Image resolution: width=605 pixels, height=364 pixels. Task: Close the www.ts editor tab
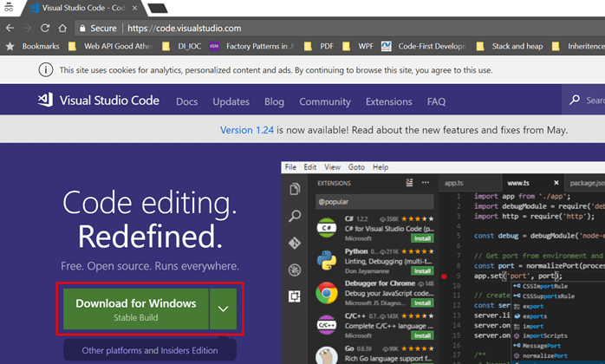pyautogui.click(x=556, y=183)
